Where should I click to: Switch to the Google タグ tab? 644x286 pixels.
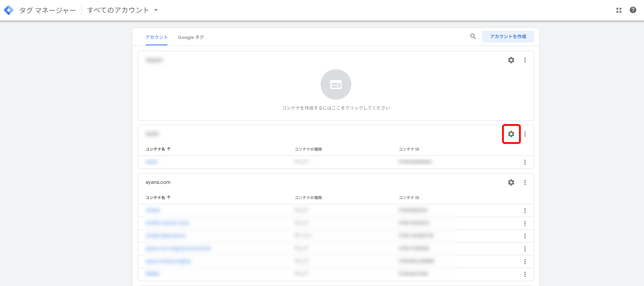191,37
